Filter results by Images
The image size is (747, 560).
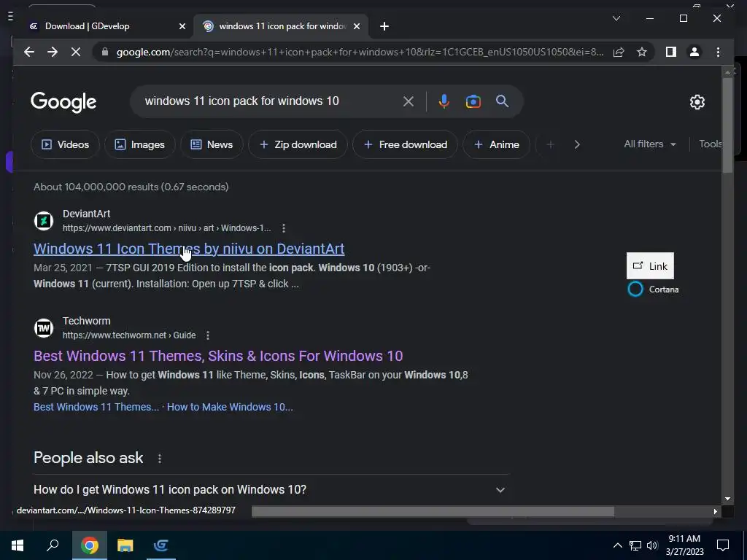click(139, 144)
